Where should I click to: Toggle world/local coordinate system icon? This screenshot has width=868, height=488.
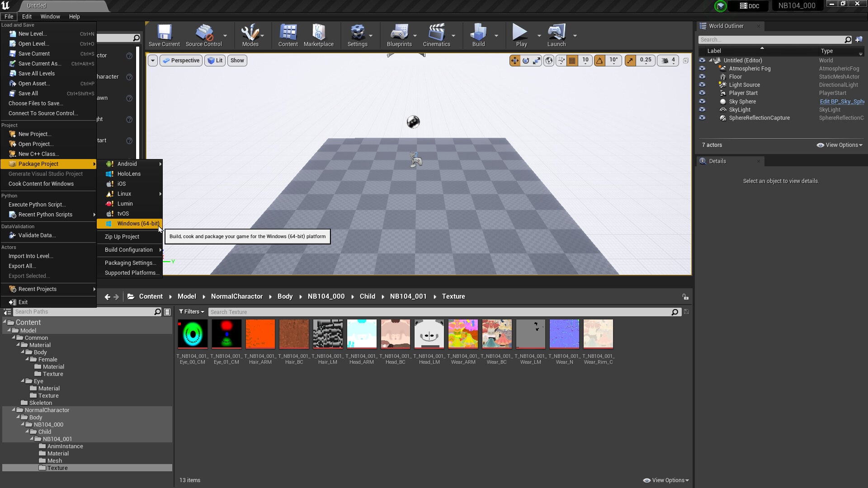(x=549, y=61)
